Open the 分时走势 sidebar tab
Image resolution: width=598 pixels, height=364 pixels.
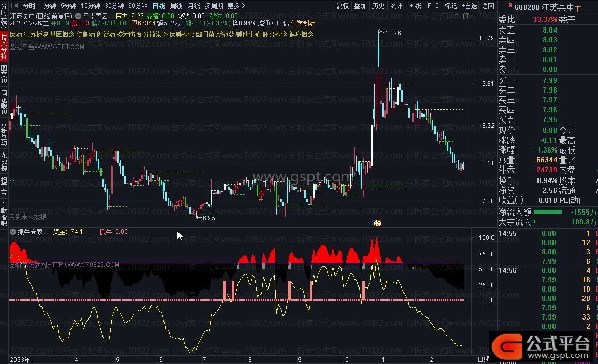pyautogui.click(x=4, y=15)
